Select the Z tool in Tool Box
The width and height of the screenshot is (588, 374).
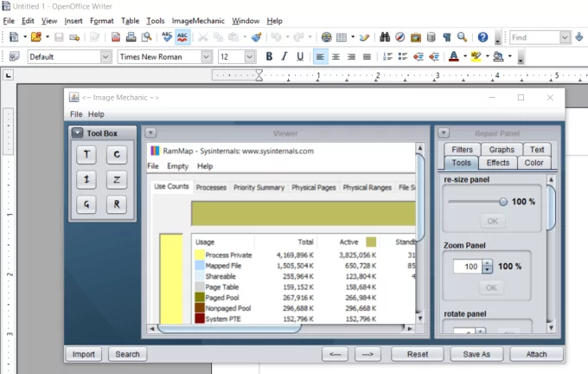117,179
